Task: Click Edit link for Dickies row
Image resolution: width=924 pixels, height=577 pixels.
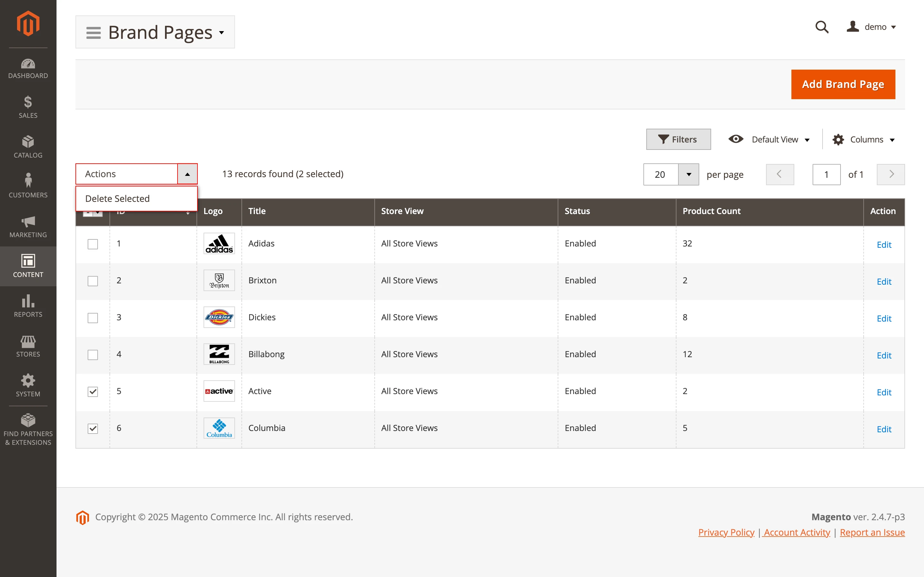Action: pos(884,318)
